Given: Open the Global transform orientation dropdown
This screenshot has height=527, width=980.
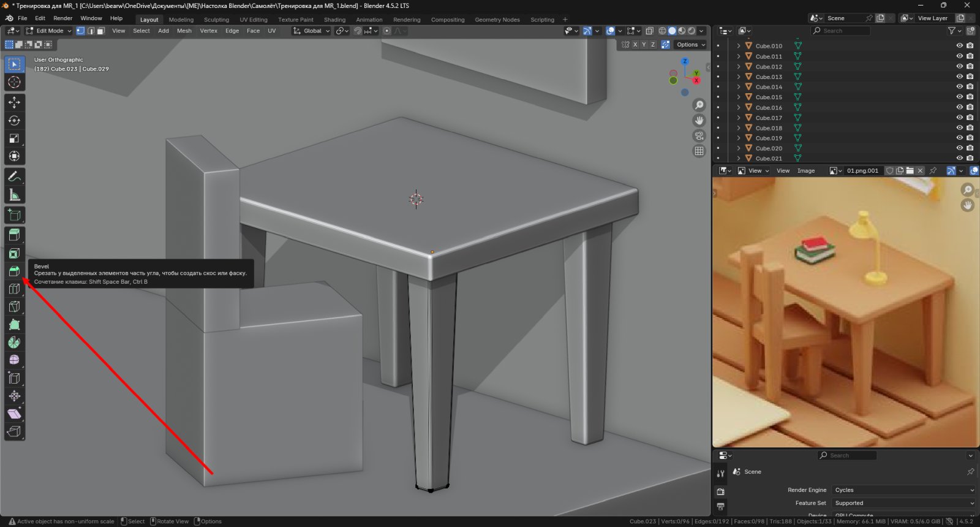Looking at the screenshot, I should coord(311,31).
